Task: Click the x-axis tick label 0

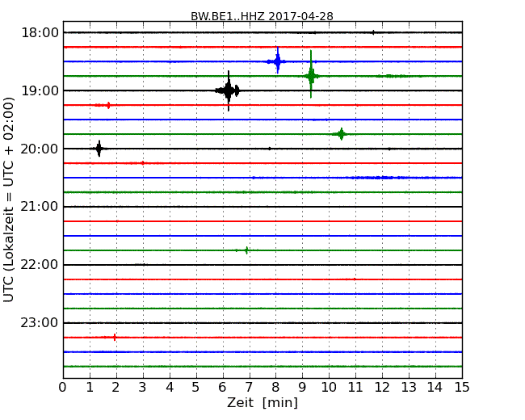Action: (x=63, y=387)
